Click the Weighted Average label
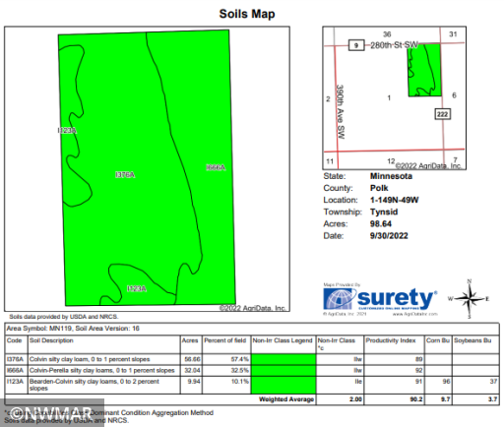This screenshot has width=504, height=427. click(286, 399)
